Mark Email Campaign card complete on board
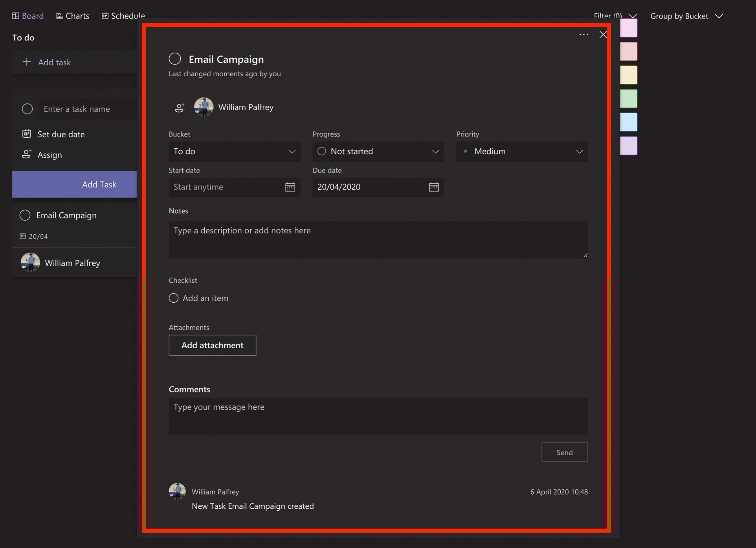 25,215
